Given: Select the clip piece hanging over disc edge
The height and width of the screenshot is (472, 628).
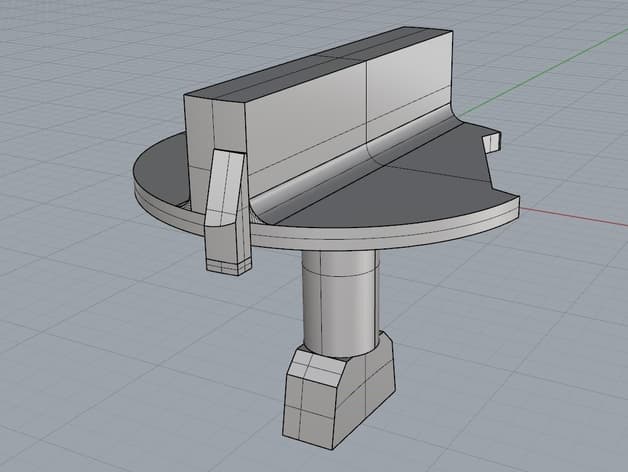Looking at the screenshot, I should [226, 212].
